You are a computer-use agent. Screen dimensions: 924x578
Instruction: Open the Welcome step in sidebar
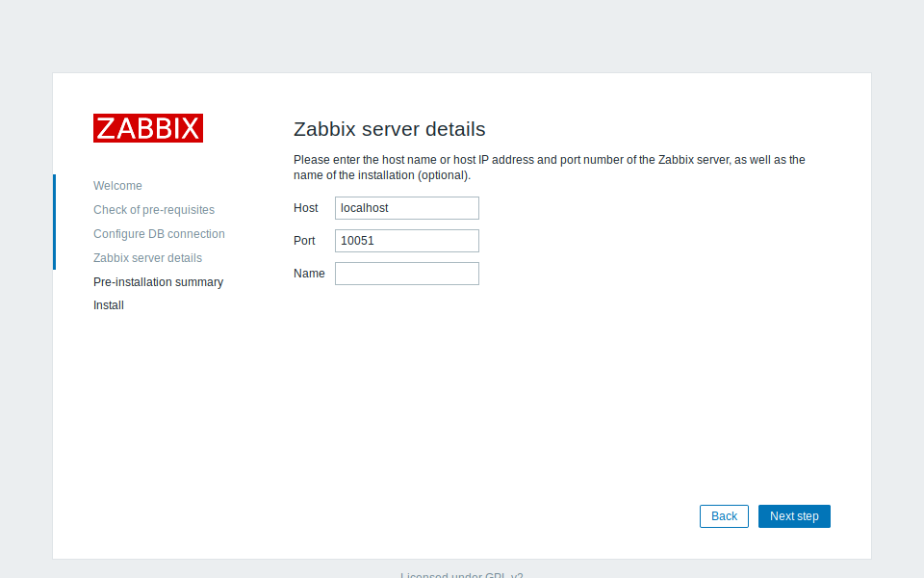tap(117, 186)
